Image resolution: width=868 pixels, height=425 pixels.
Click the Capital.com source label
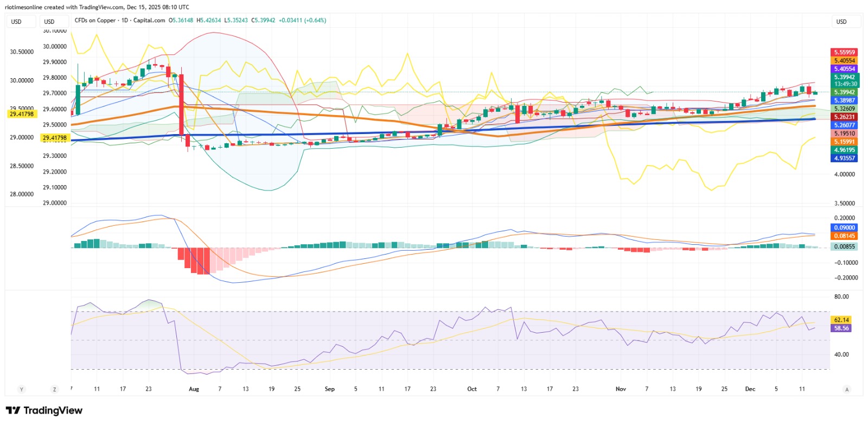tap(149, 21)
